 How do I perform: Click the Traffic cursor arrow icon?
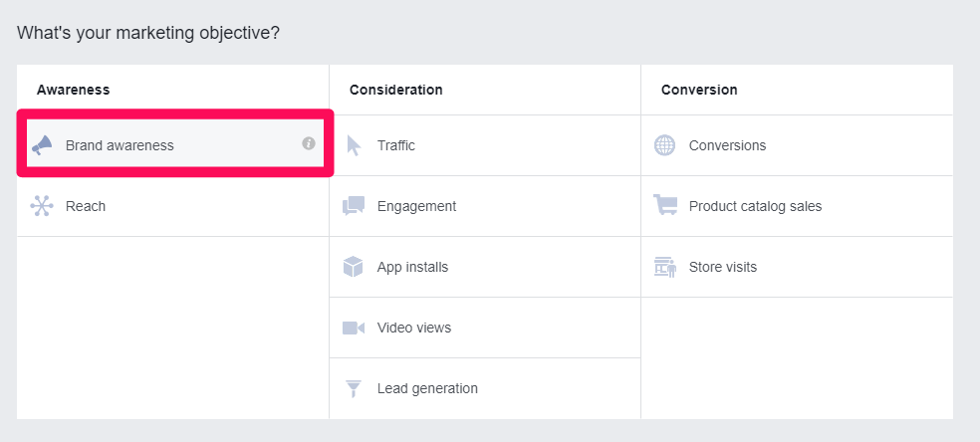(354, 145)
